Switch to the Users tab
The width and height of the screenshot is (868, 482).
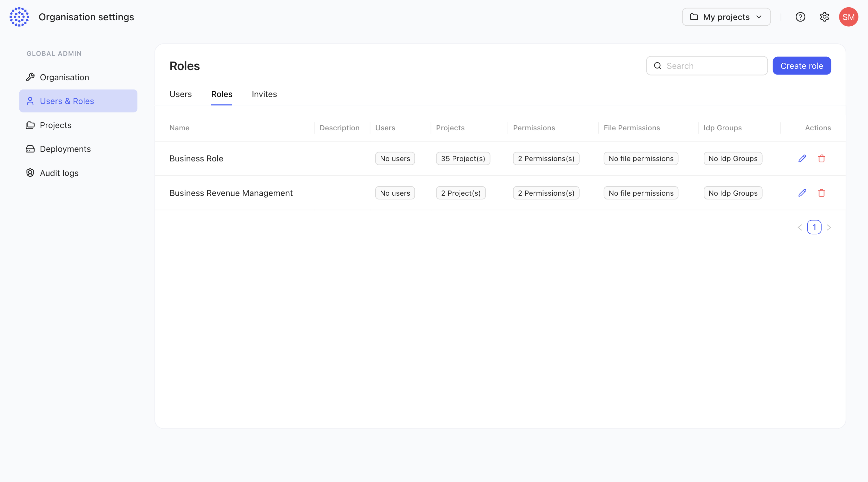click(180, 94)
